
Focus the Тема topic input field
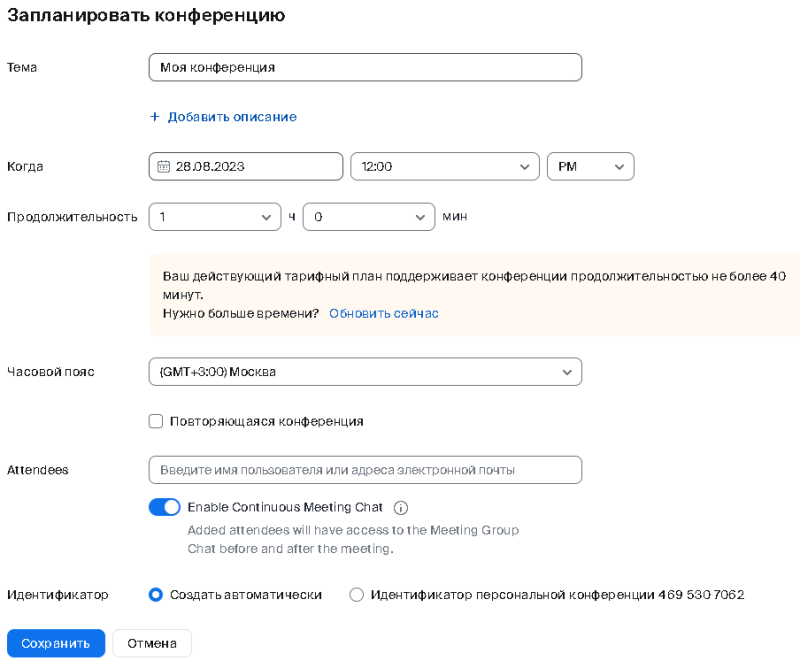[x=365, y=67]
